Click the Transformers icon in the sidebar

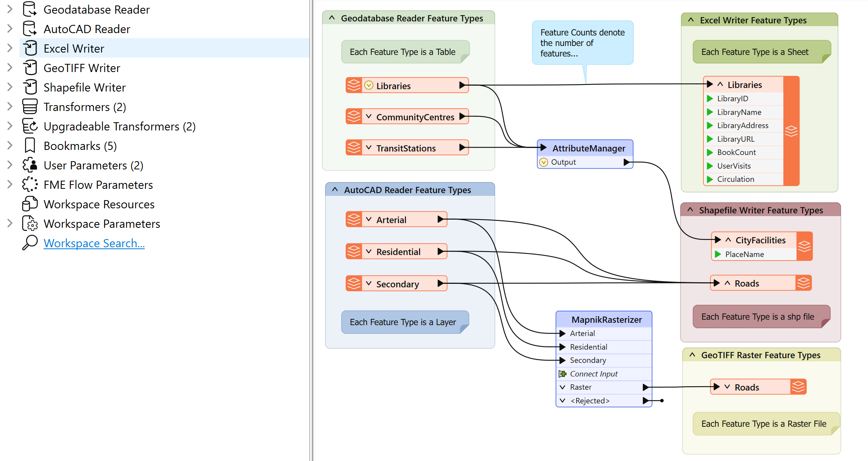29,107
